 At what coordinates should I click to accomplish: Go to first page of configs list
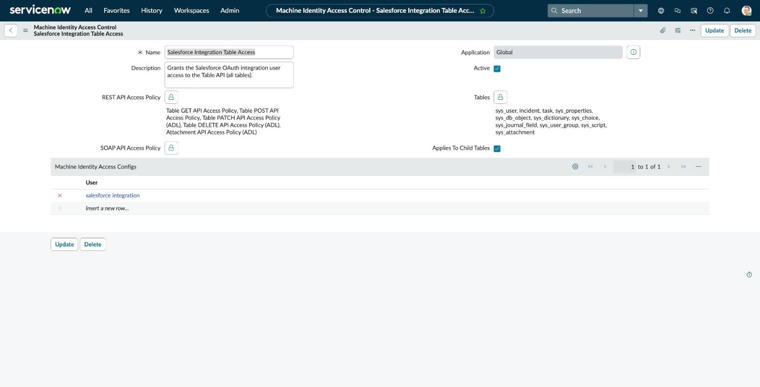pos(590,166)
